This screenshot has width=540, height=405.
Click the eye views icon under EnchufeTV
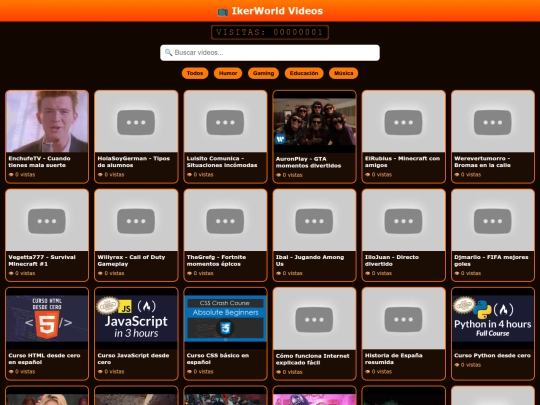tap(11, 175)
